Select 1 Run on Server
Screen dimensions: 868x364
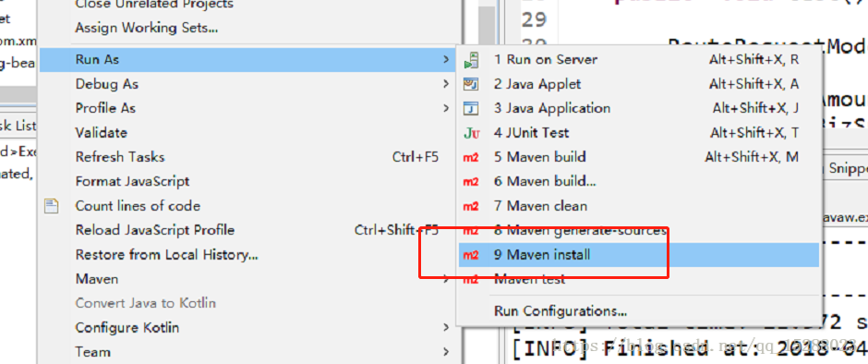pos(639,59)
